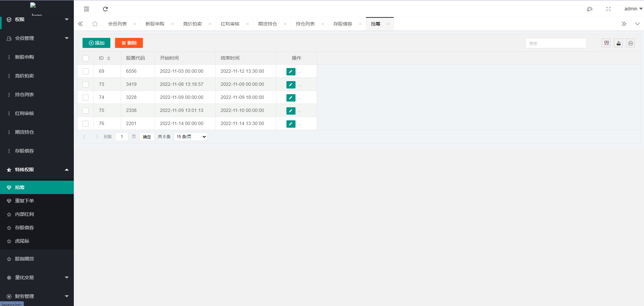The height and width of the screenshot is (306, 644).
Task: Click the refresh icon in top bar
Action: (105, 9)
